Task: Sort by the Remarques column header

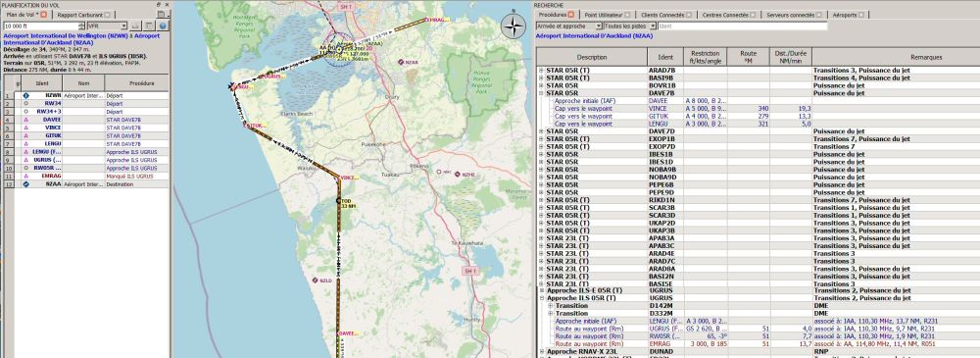Action: coord(896,57)
